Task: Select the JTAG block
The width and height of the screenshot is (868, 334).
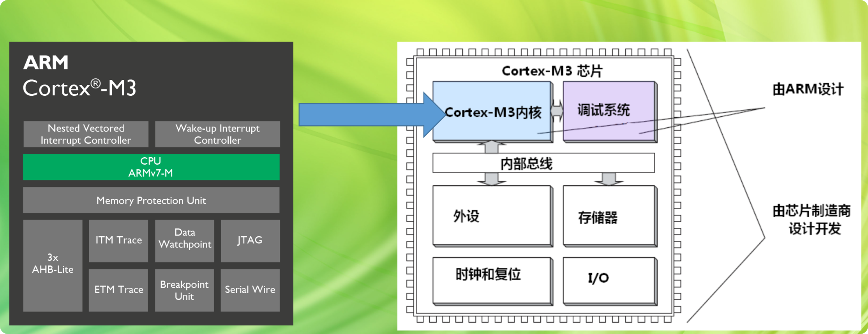Action: tap(250, 241)
